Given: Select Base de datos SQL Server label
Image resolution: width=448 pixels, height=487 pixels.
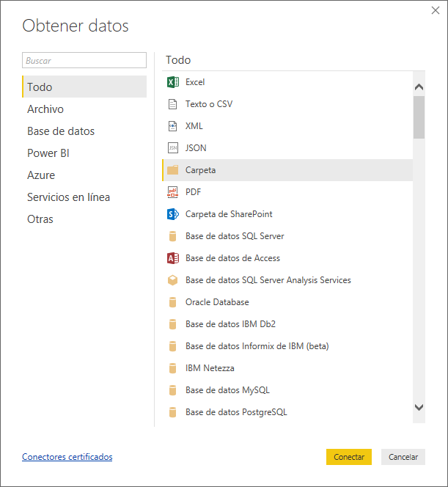Looking at the screenshot, I should tap(235, 236).
